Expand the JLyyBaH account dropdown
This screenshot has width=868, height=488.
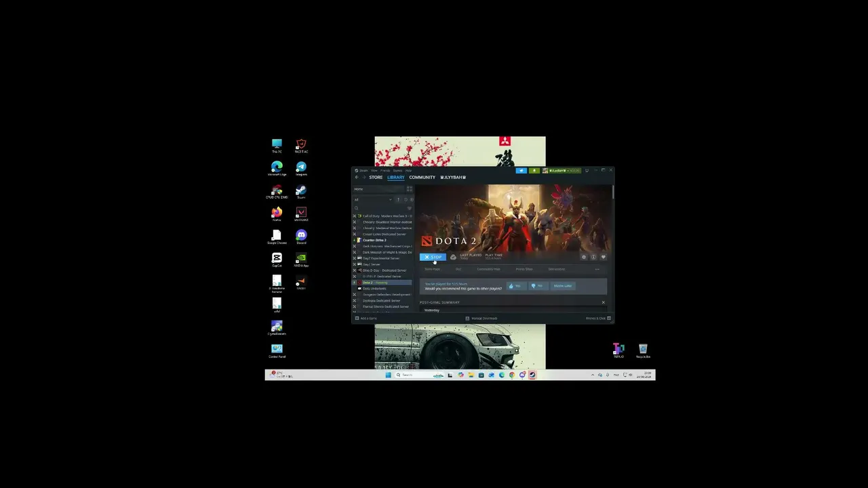(x=561, y=170)
